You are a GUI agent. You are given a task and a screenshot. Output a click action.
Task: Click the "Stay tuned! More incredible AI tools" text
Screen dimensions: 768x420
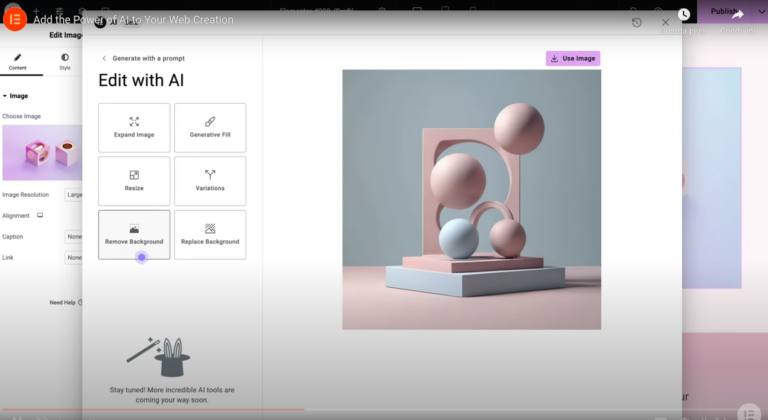(x=172, y=395)
